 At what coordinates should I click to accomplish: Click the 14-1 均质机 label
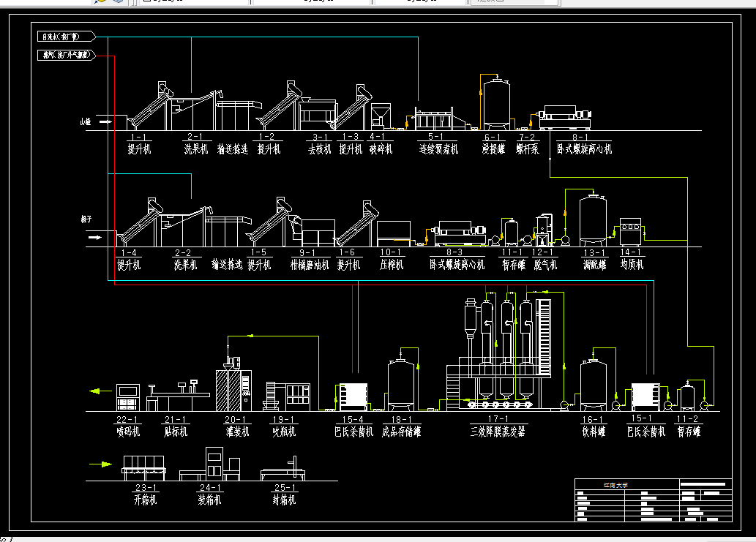(x=632, y=260)
